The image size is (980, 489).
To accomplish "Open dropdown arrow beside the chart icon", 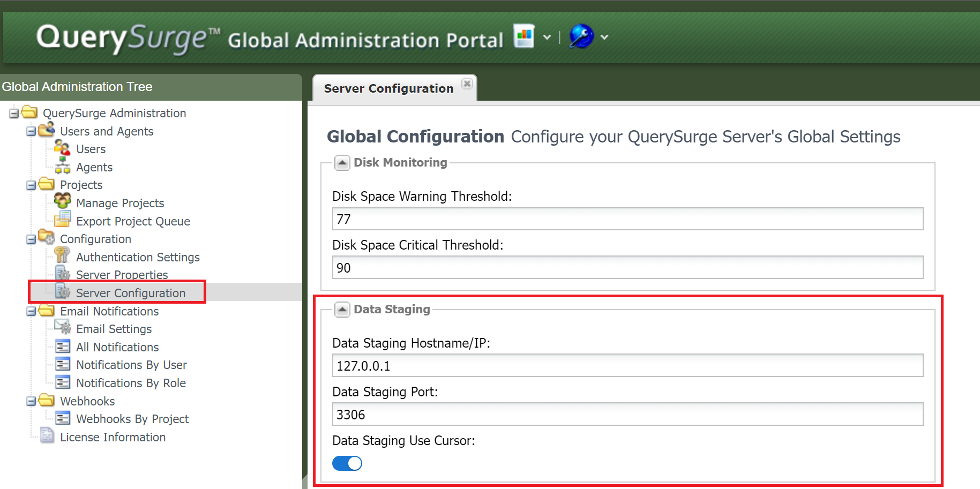I will coord(547,37).
